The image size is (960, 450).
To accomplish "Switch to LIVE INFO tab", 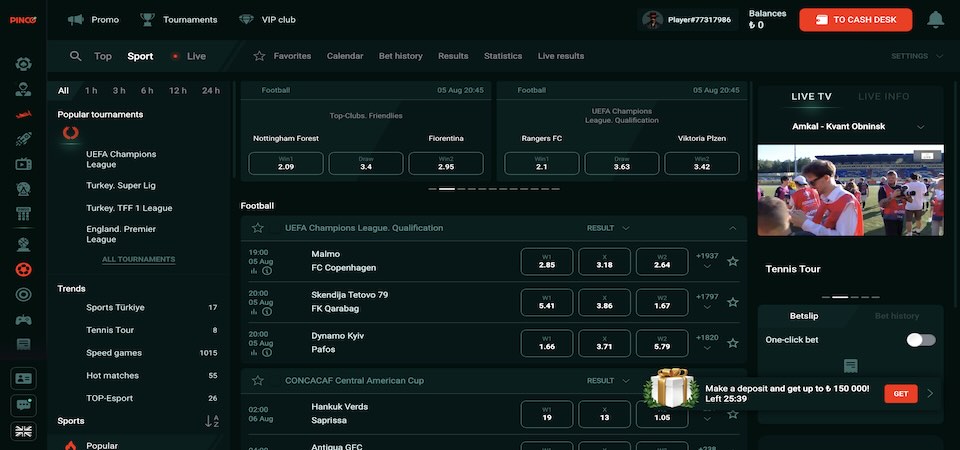I will point(883,96).
